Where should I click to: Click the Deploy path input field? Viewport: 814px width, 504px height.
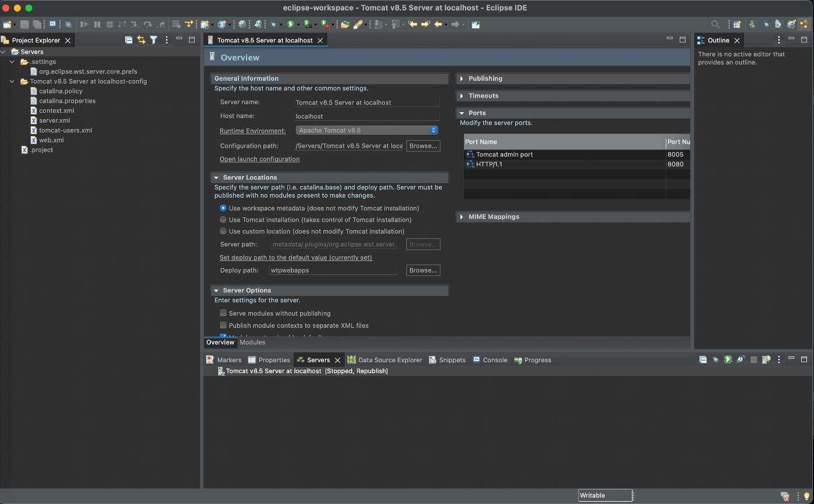pos(333,270)
